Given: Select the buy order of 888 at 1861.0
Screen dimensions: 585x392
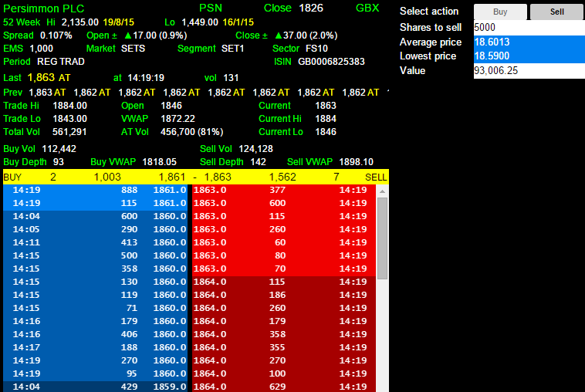Looking at the screenshot, I should [x=95, y=191].
